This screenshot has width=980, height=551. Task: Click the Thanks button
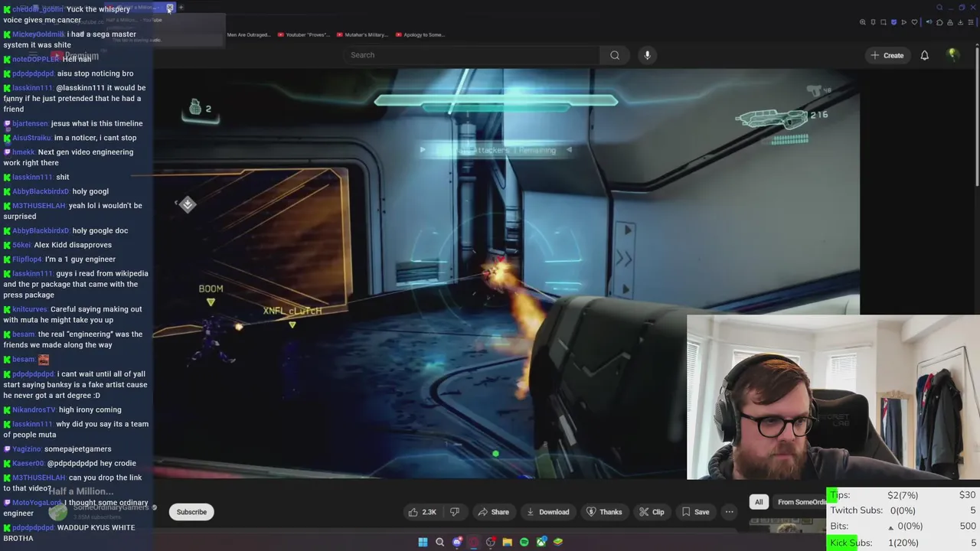603,512
